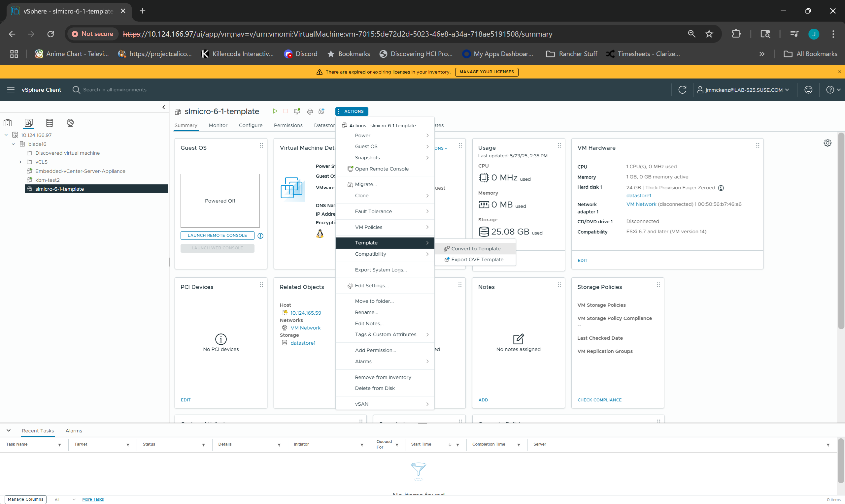Screen dimensions: 845x504
Task: Click the Take Snapshot toolbar icon
Action: [x=321, y=111]
